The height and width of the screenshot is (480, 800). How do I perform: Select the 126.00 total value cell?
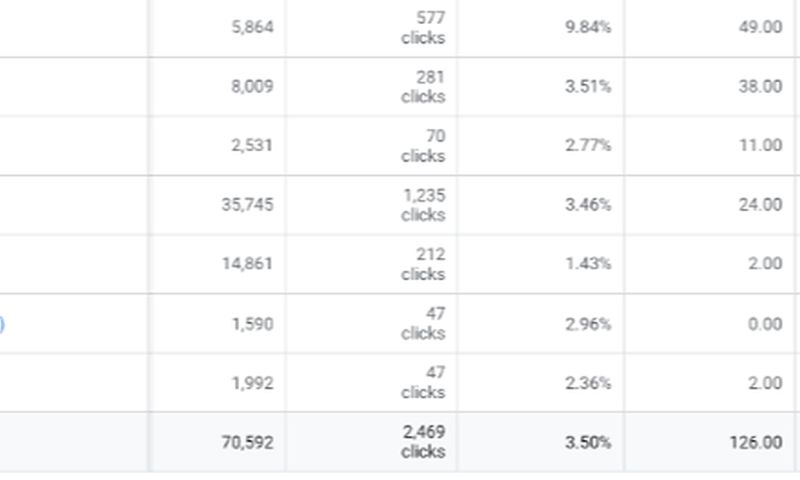click(x=756, y=442)
